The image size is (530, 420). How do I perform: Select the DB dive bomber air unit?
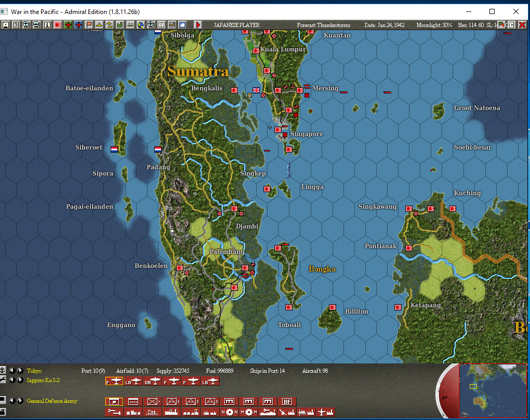[x=153, y=382]
